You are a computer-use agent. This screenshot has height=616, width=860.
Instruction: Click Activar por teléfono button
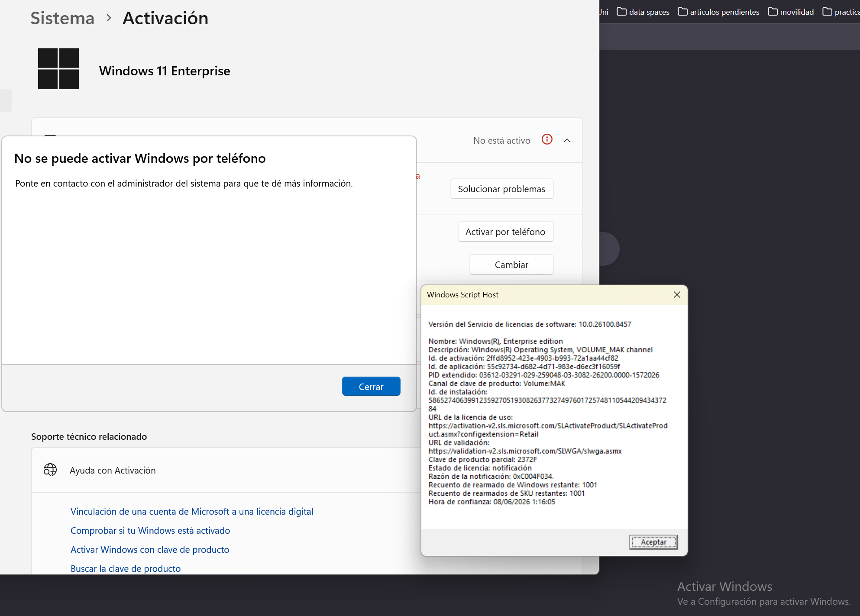(505, 232)
